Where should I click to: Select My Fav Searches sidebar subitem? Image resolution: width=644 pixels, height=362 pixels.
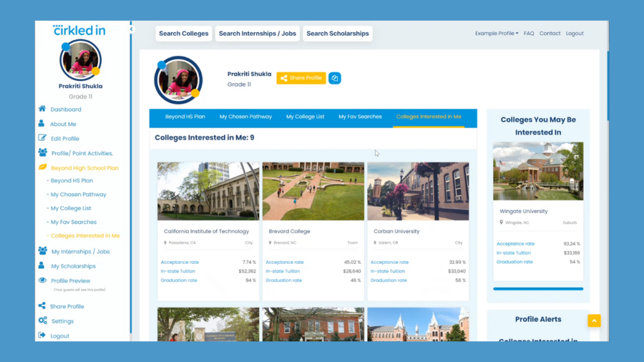point(74,222)
